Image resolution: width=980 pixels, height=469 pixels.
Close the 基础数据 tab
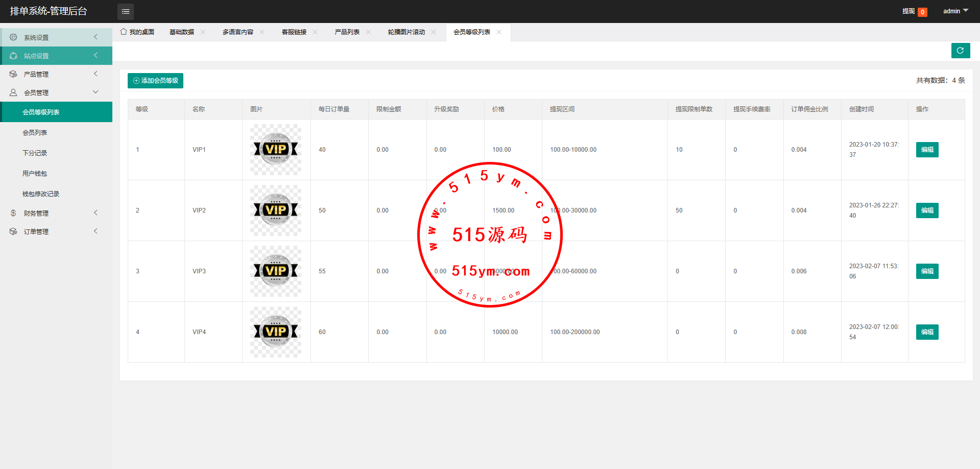click(203, 32)
